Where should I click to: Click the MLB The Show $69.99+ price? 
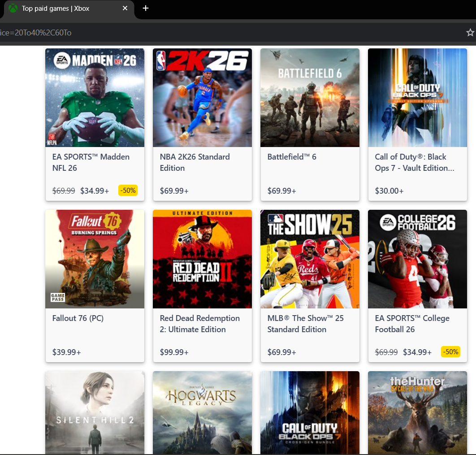tap(281, 352)
